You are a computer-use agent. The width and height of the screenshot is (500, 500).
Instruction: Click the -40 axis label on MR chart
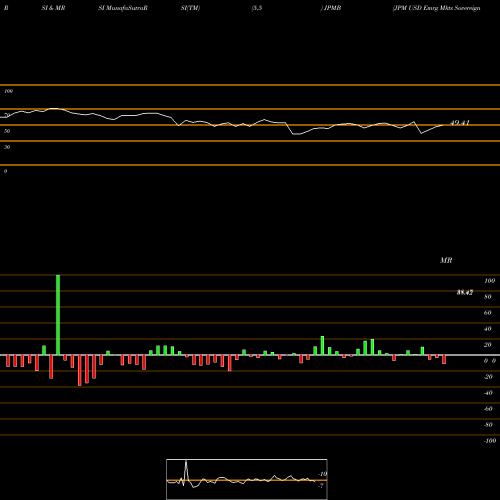(x=488, y=393)
